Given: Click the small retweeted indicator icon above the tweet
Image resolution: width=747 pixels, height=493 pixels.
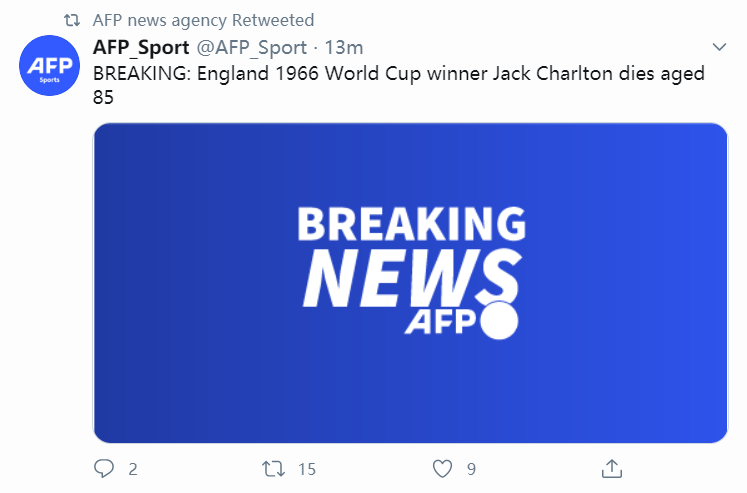Looking at the screenshot, I should tap(71, 20).
